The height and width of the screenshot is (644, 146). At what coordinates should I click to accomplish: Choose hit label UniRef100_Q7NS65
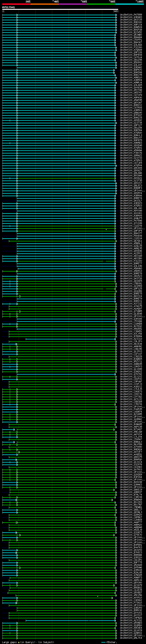point(131,575)
